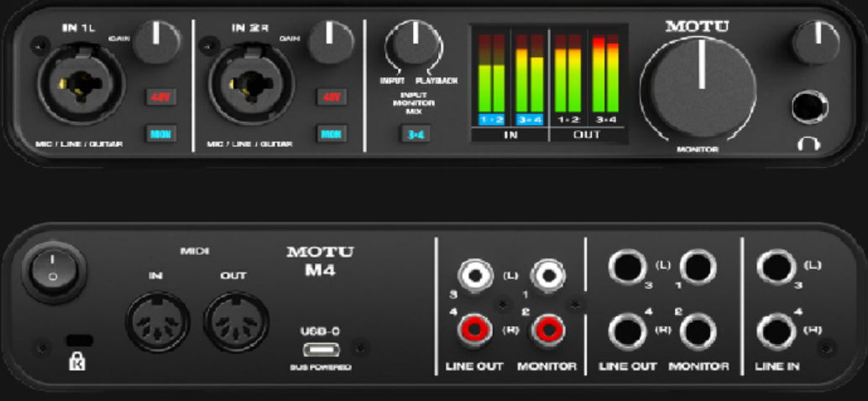This screenshot has width=868, height=401.
Task: Click the INPUT MONITOR MIX label
Action: click(x=414, y=103)
